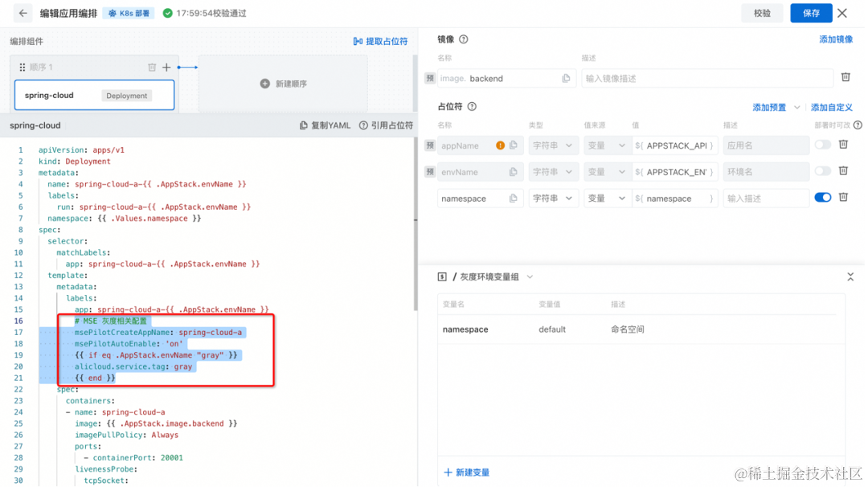Click 新建变量 to add a variable
Viewport: 868px width, 487px height.
pos(469,473)
